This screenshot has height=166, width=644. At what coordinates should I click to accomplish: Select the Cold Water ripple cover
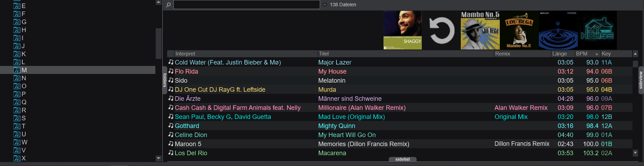tap(558, 30)
